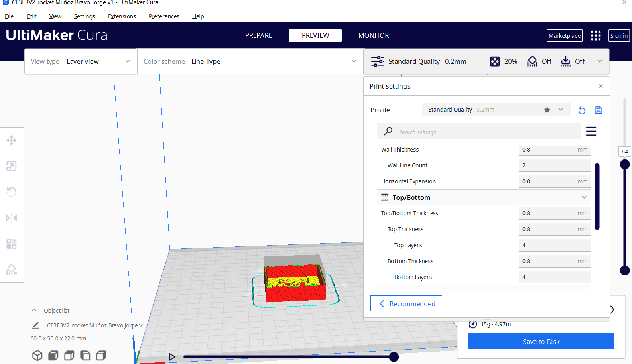Click the star icon in profile selector
Image resolution: width=632 pixels, height=364 pixels.
(547, 110)
